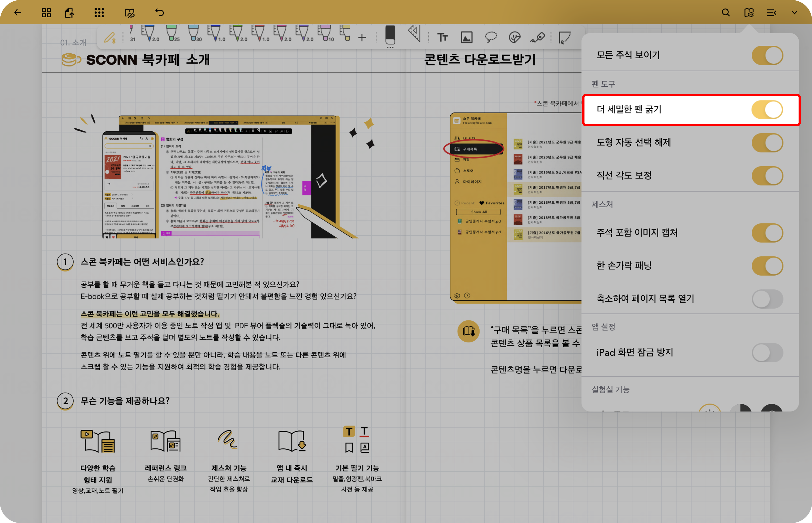Select the Lasso selection tool
Image resolution: width=812 pixels, height=523 pixels.
[491, 37]
